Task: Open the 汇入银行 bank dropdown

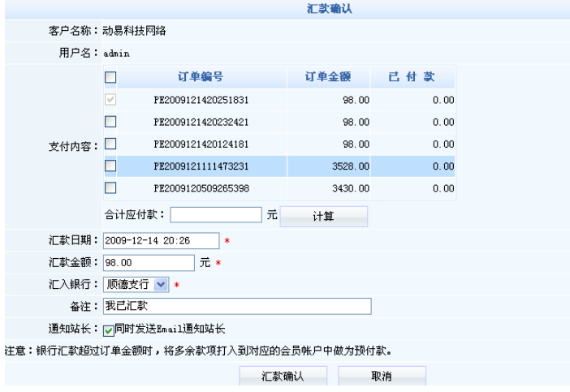Action: pyautogui.click(x=136, y=284)
